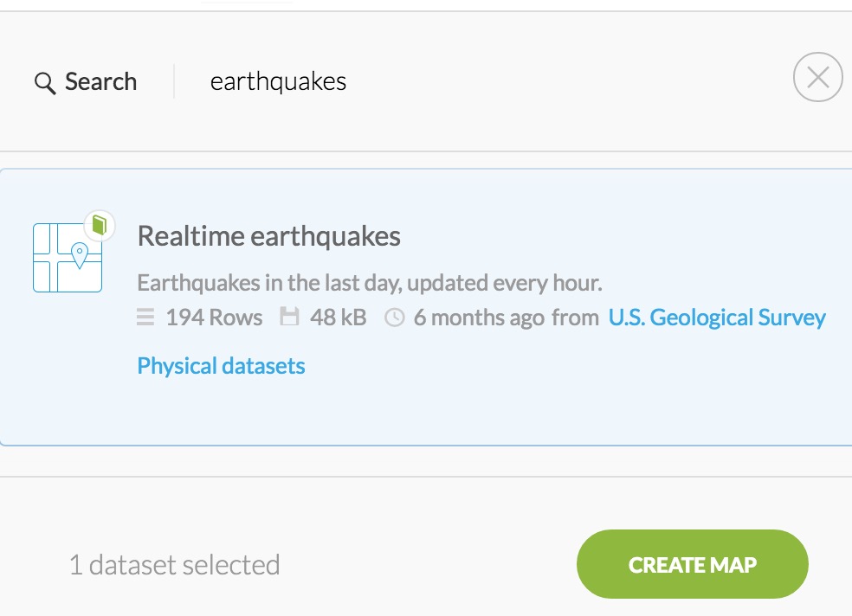This screenshot has width=852, height=616.
Task: Click the map dataset icon with pin
Action: [68, 257]
